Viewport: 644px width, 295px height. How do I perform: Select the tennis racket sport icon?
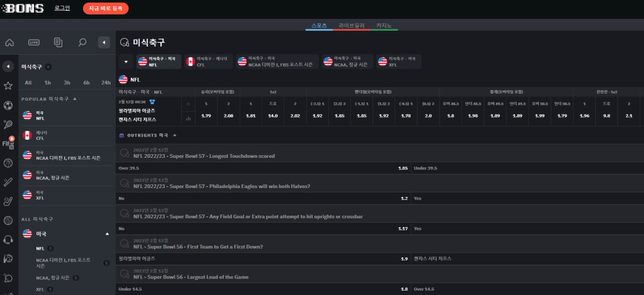pyautogui.click(x=8, y=125)
